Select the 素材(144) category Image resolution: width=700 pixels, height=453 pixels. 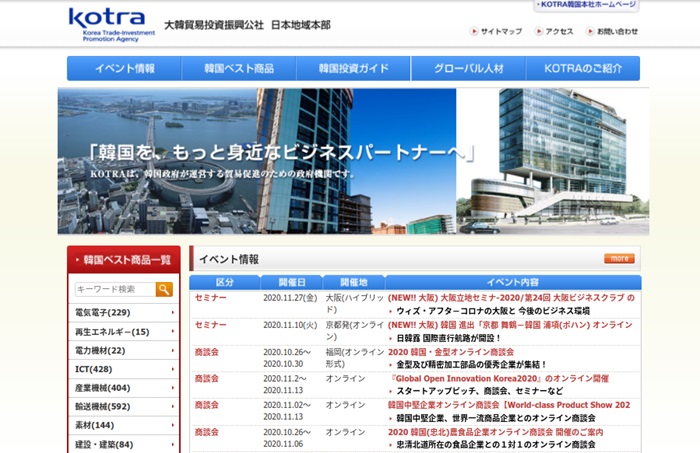click(x=95, y=425)
